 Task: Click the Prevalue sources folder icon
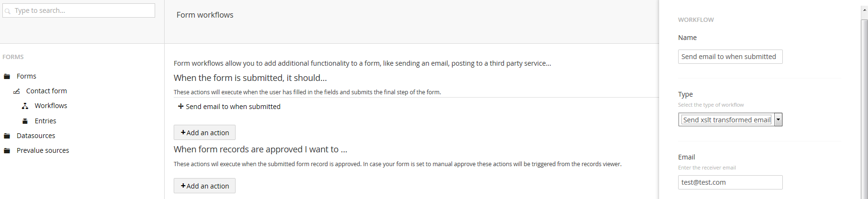[7, 150]
